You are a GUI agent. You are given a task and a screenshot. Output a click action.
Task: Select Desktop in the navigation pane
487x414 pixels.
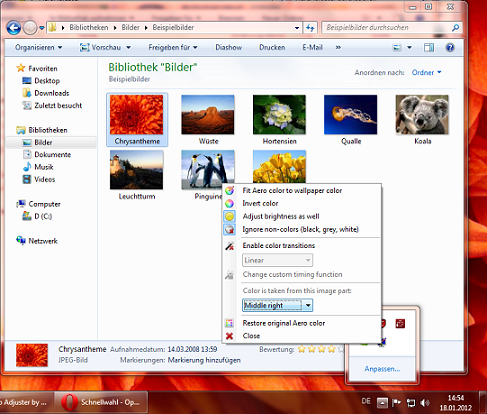pos(41,81)
